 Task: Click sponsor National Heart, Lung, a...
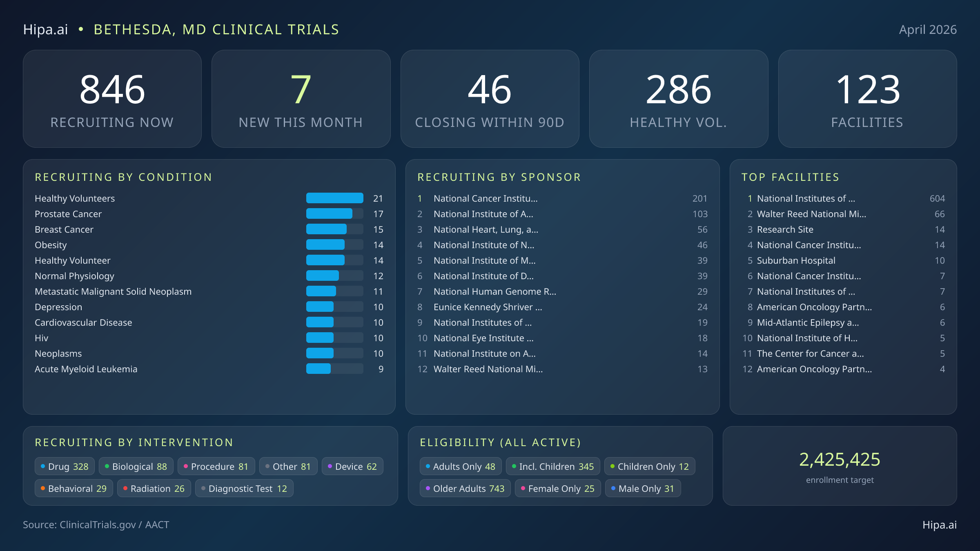click(562, 229)
